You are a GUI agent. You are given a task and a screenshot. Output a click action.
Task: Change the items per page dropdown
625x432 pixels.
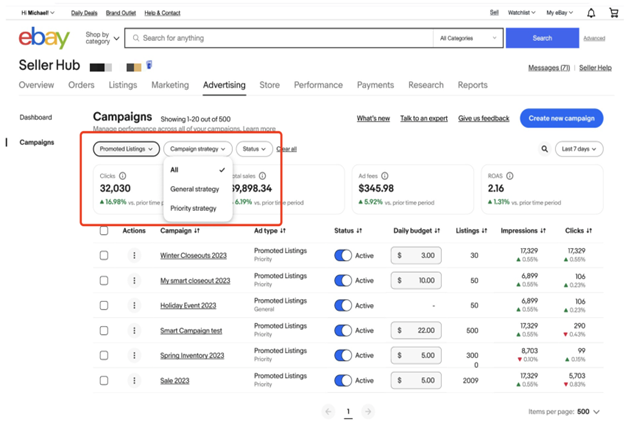pyautogui.click(x=588, y=412)
